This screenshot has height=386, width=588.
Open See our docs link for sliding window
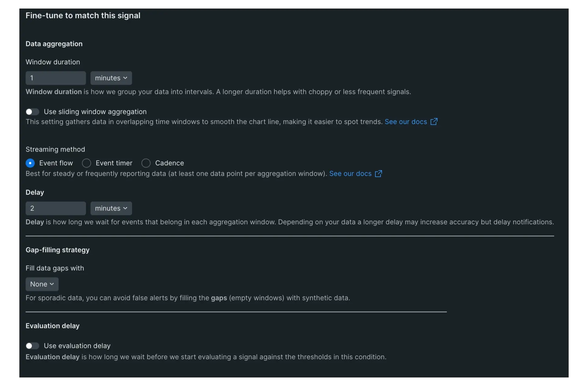pyautogui.click(x=405, y=122)
